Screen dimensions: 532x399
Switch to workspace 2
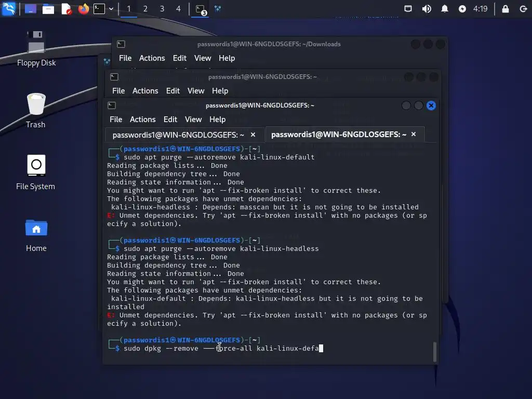tap(145, 9)
